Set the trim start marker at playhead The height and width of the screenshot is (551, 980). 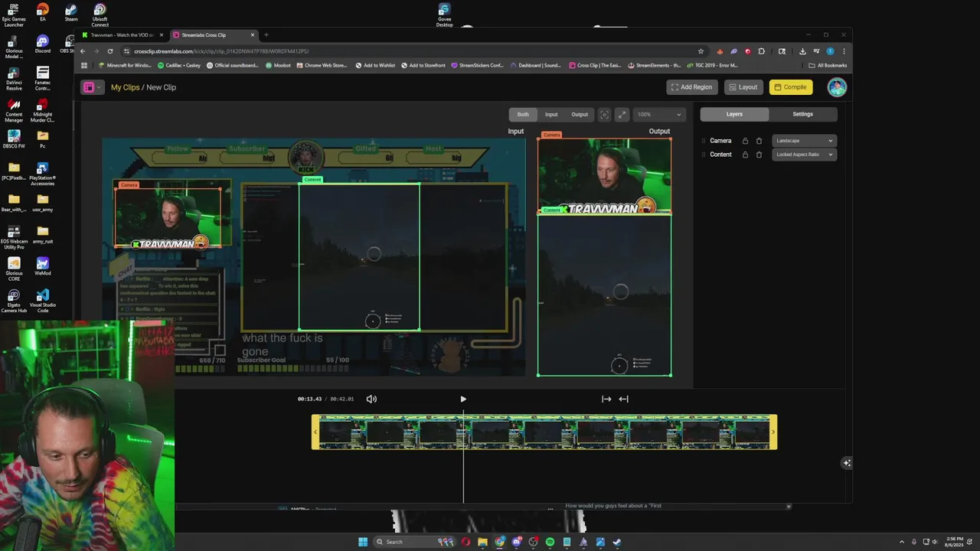click(x=606, y=399)
